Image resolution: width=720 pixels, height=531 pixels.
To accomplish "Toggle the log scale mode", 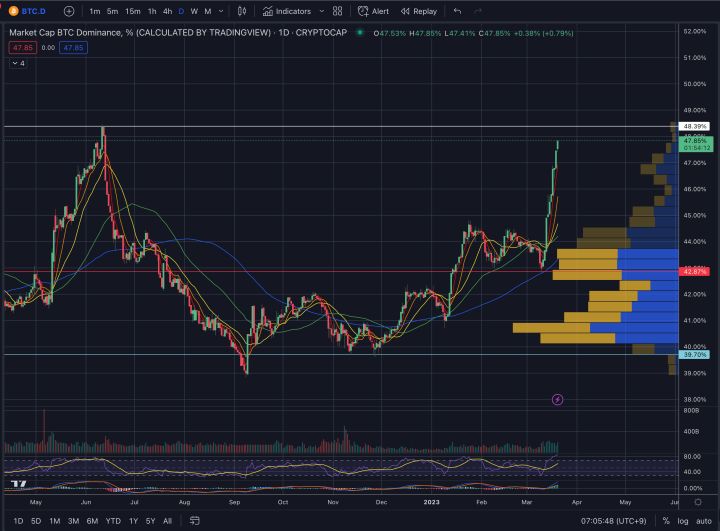I will coord(683,521).
